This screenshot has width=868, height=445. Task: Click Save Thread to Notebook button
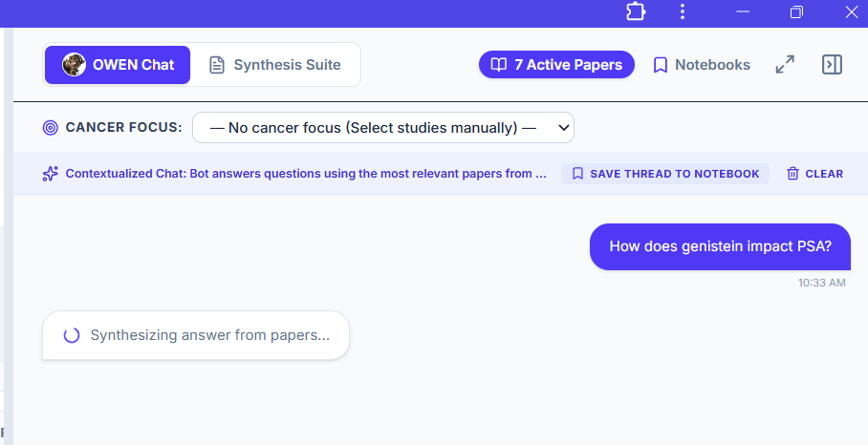665,174
